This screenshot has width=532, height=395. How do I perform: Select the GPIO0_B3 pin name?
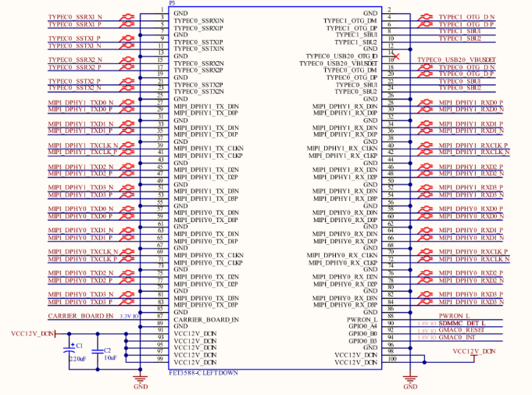pyautogui.click(x=362, y=341)
